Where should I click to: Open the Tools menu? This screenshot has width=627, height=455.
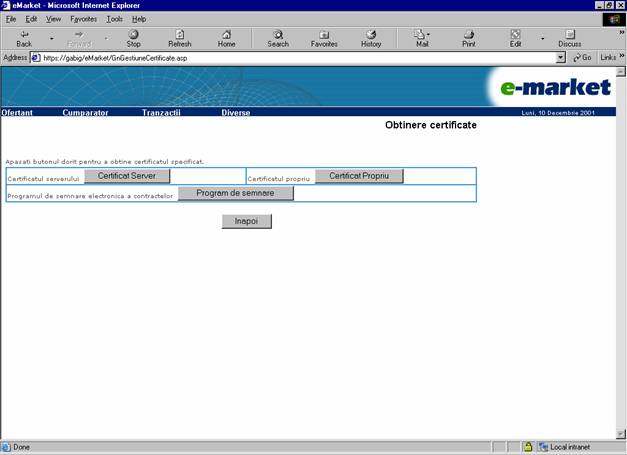[x=115, y=19]
